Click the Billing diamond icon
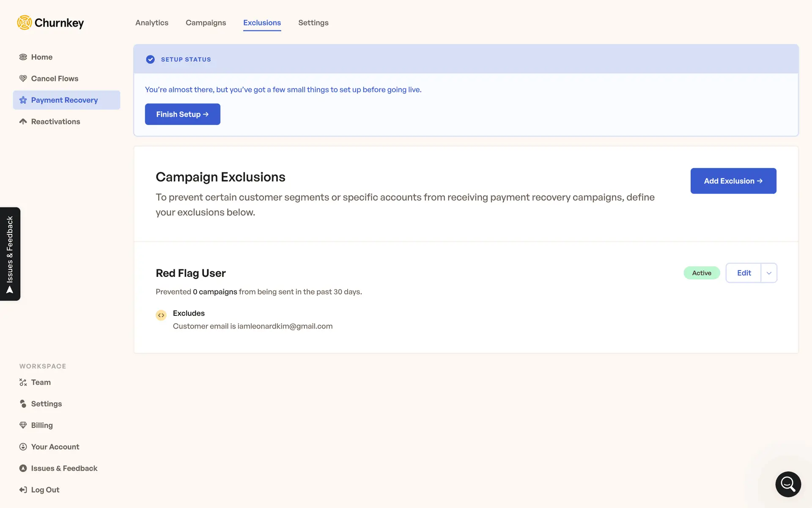The width and height of the screenshot is (812, 508). coord(23,425)
